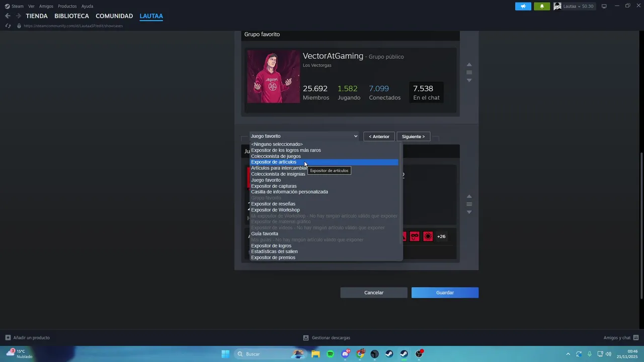Click the forward navigation arrow

[x=18, y=16]
